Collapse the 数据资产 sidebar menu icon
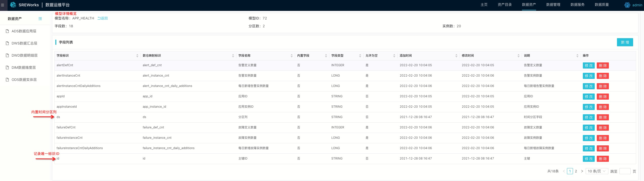This screenshot has height=181, width=644. coord(40,19)
